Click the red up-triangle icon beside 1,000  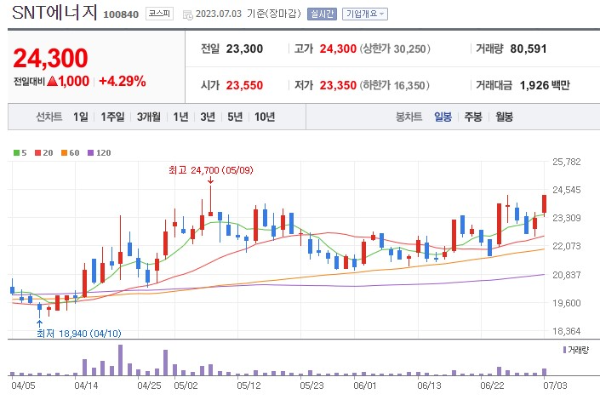pos(52,81)
